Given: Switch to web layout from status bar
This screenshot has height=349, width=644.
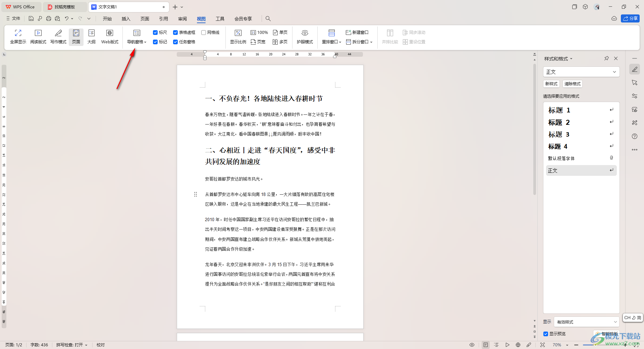Looking at the screenshot, I should [x=518, y=345].
